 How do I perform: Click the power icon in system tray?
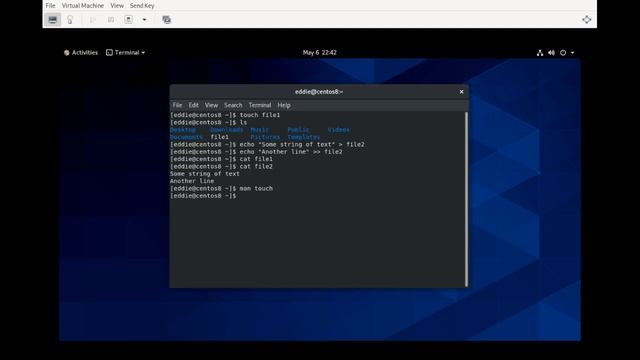coord(563,53)
